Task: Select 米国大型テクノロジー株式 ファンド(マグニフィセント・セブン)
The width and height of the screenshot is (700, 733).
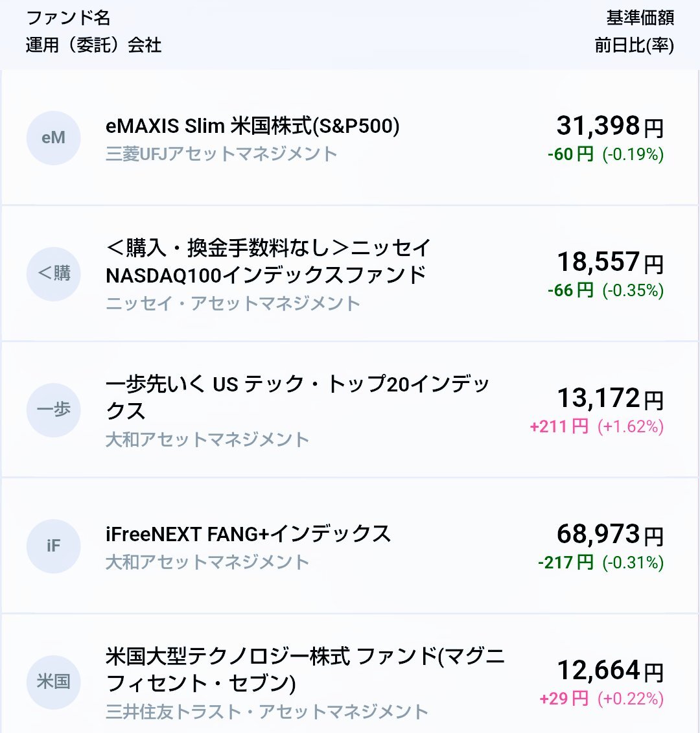Action: (305, 669)
